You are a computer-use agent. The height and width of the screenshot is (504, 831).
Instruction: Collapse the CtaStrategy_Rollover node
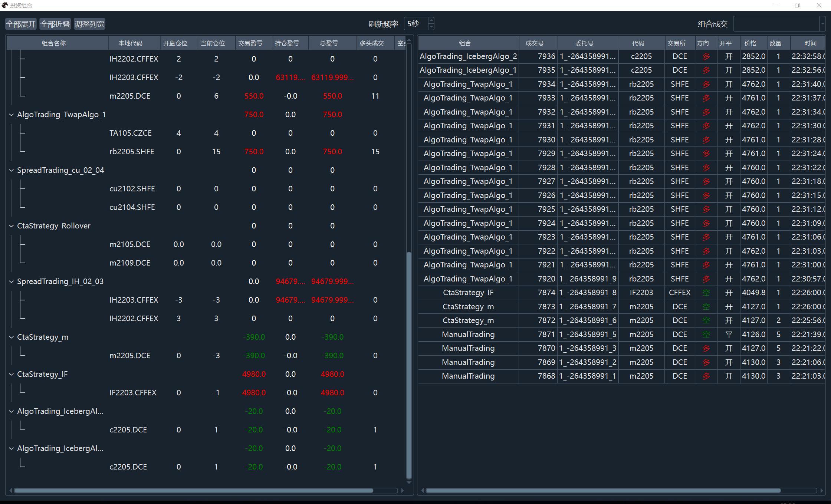point(11,226)
